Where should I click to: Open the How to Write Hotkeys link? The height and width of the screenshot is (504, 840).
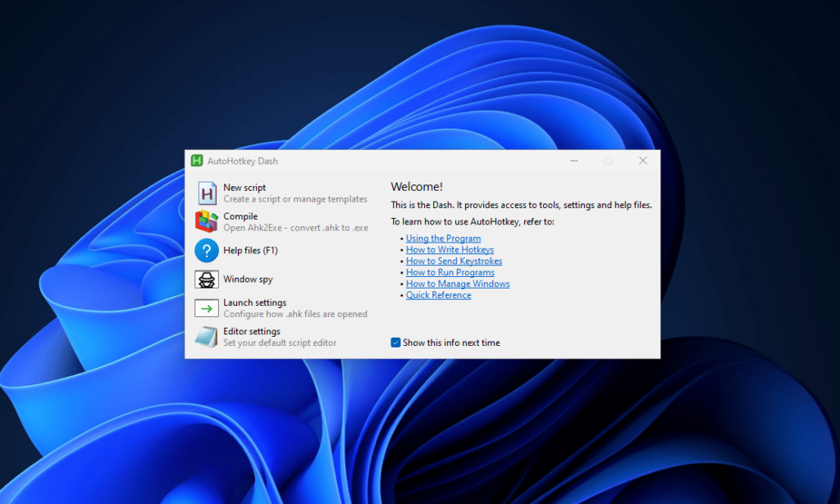pyautogui.click(x=450, y=249)
